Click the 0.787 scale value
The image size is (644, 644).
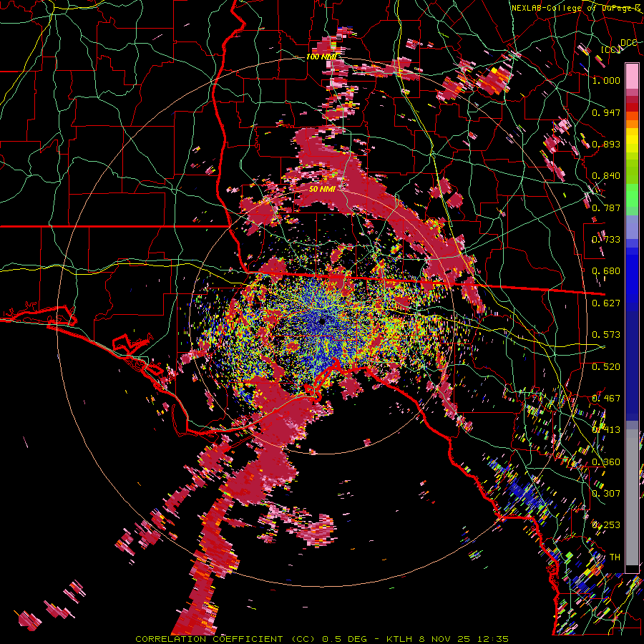click(x=606, y=208)
